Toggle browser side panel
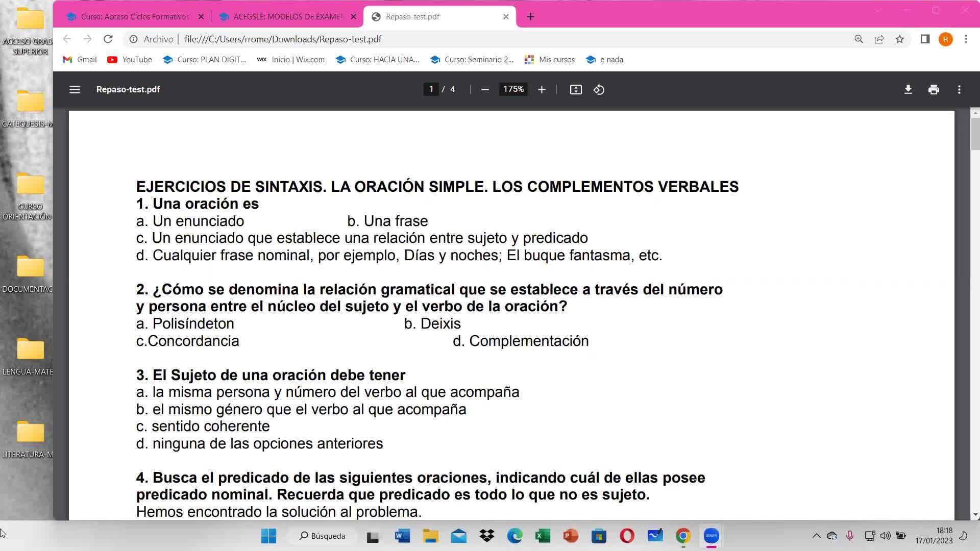 coord(925,39)
